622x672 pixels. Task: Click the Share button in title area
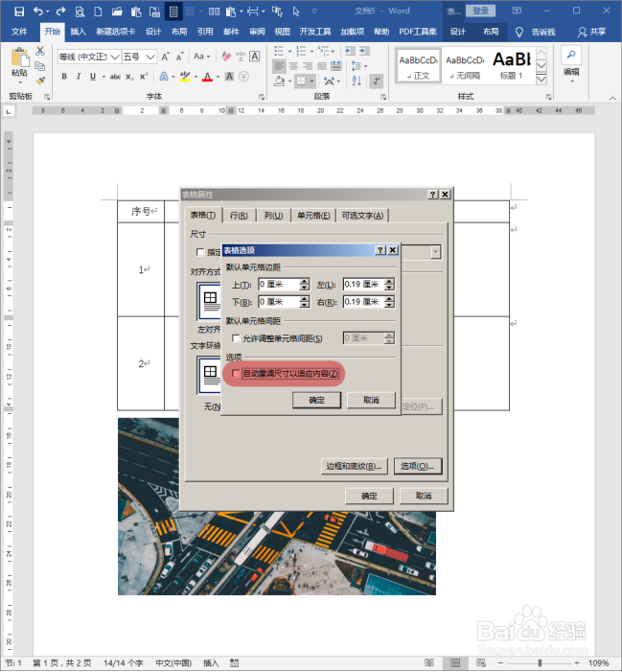(591, 33)
